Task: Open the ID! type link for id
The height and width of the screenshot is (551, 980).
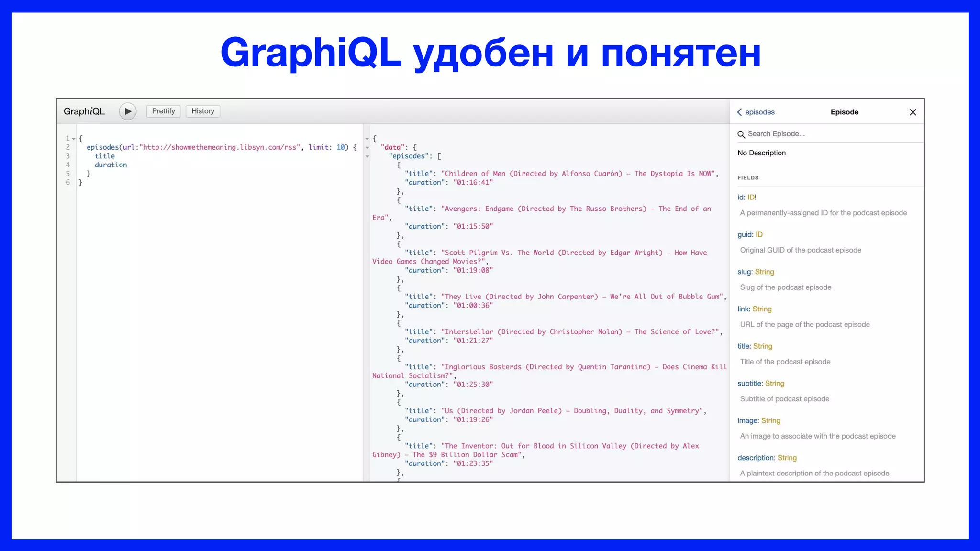Action: click(752, 197)
